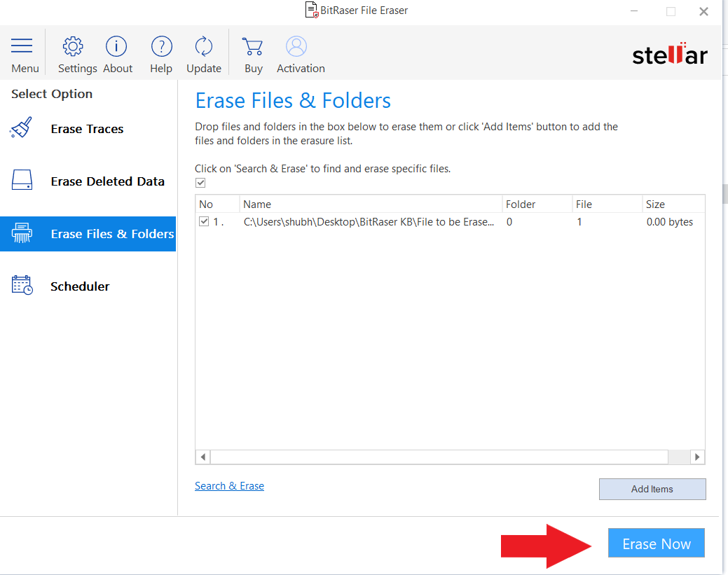Select the file path C:\Users\shubh\Desktop row
728x575 pixels.
pyautogui.click(x=450, y=222)
